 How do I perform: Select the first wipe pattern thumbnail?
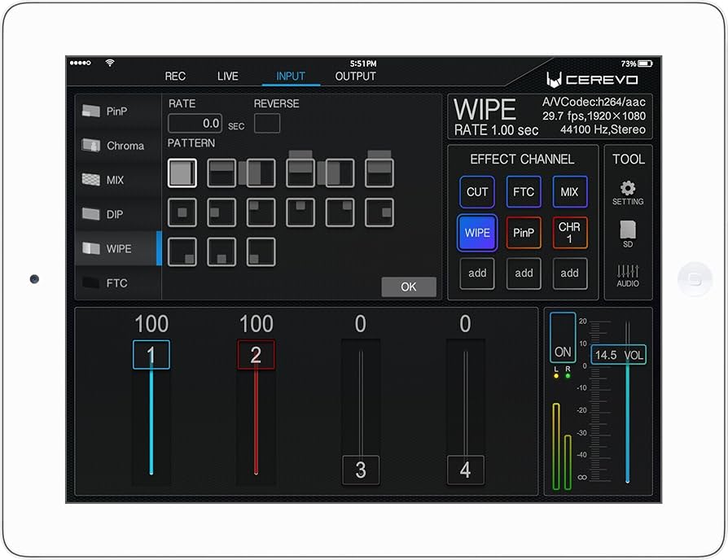(x=182, y=173)
